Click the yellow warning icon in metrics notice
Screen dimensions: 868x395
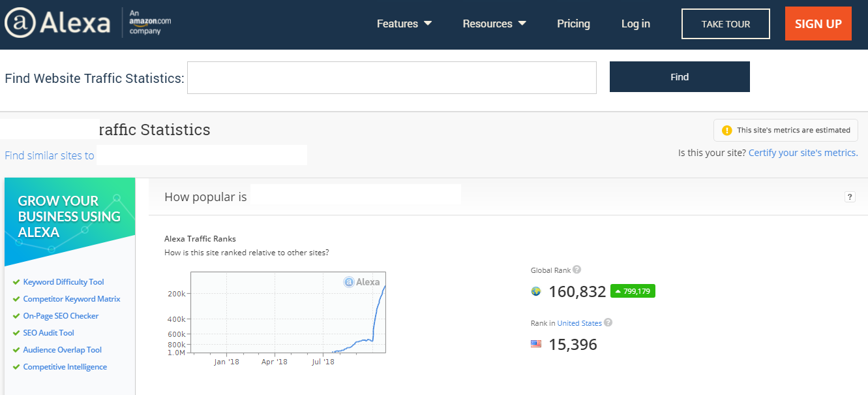point(726,130)
